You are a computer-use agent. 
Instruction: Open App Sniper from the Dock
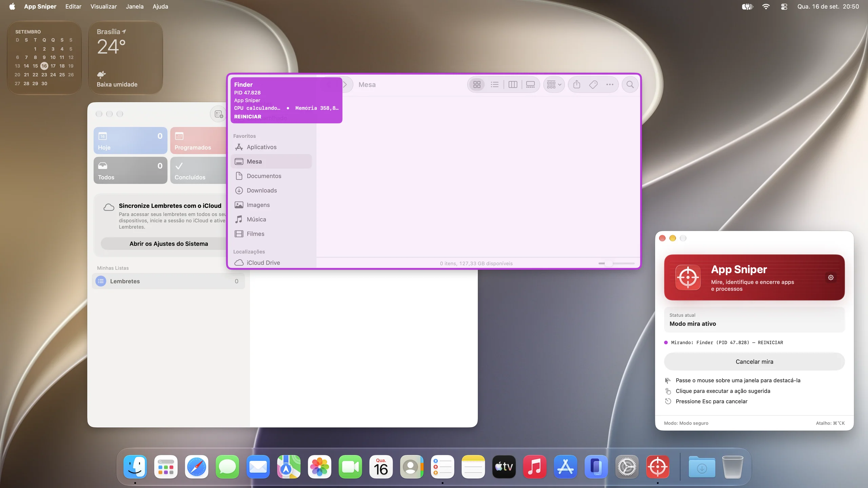coord(658,467)
